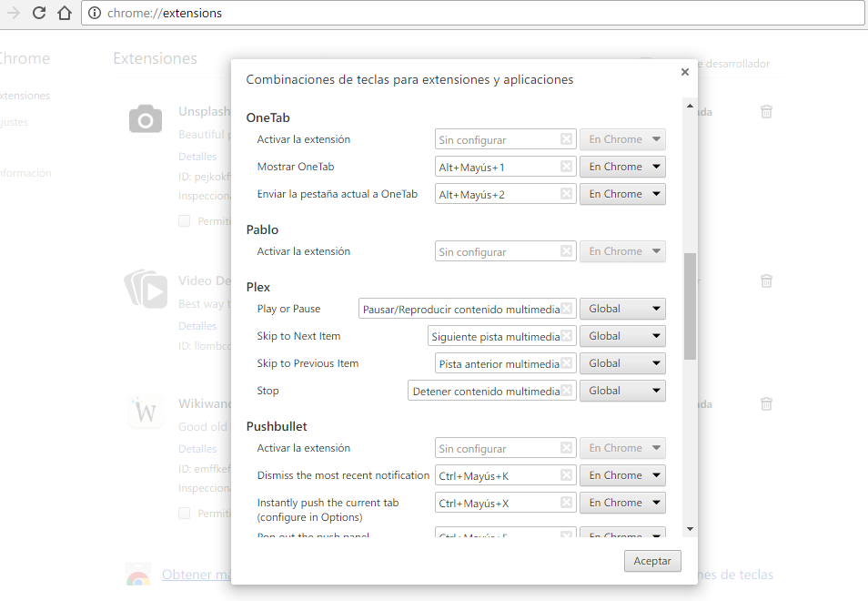The width and height of the screenshot is (868, 601).
Task: Go to the home page icon
Action: 65,13
